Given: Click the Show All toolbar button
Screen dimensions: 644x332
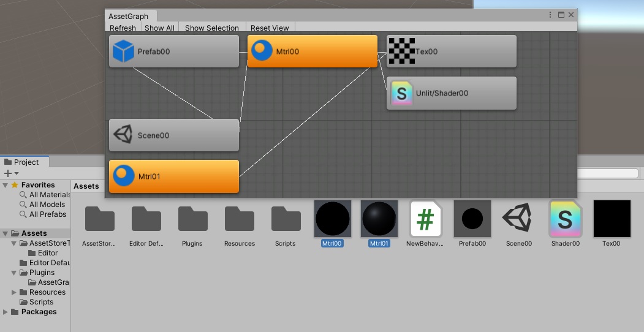Looking at the screenshot, I should click(x=160, y=28).
